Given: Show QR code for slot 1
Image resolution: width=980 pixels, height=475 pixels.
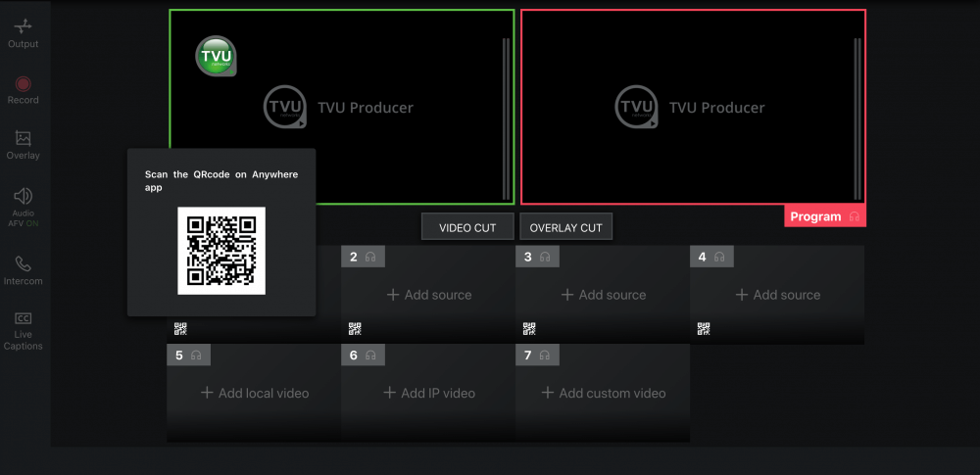Looking at the screenshot, I should tap(180, 329).
